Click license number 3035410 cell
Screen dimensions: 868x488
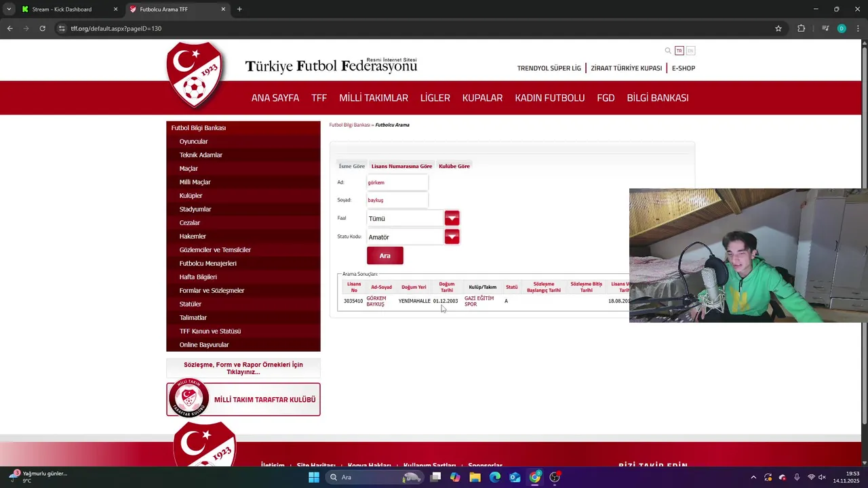click(x=353, y=301)
